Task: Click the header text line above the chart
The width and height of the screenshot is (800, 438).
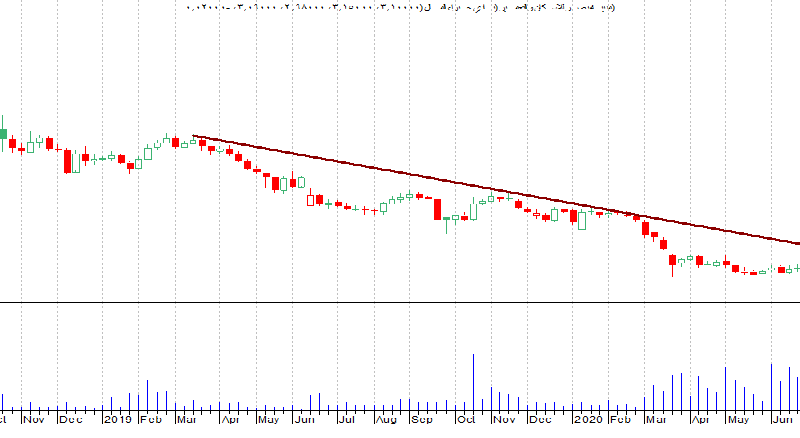Action: coord(401,7)
